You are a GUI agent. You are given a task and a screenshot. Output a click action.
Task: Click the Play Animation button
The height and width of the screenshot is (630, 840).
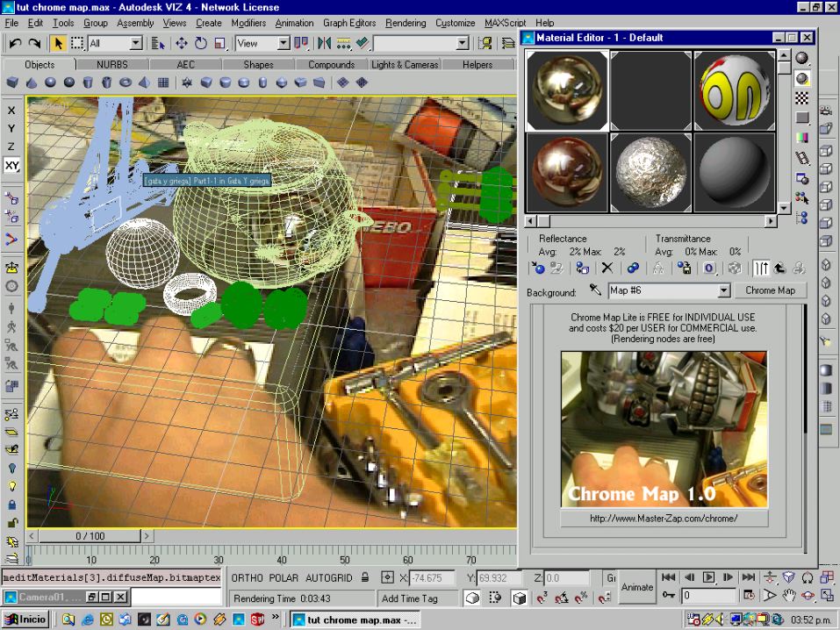click(708, 577)
